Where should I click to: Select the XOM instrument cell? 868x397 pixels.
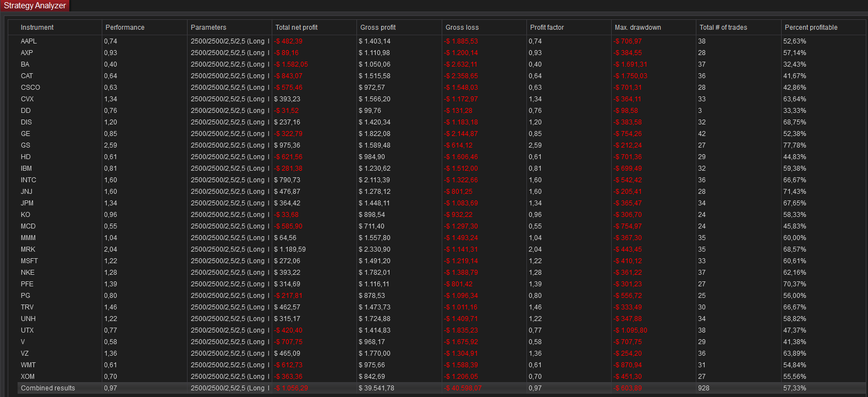pos(28,377)
